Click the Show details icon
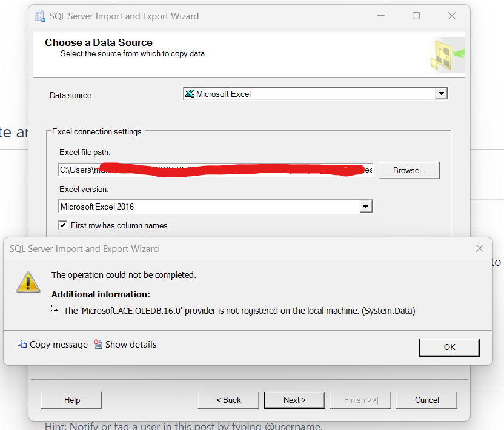 click(x=98, y=344)
